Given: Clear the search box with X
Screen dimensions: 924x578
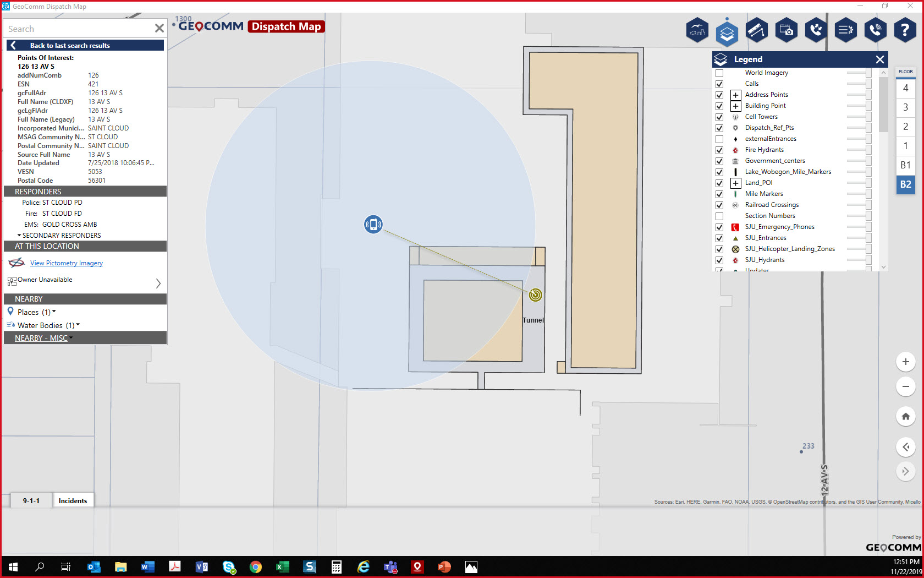Looking at the screenshot, I should point(159,28).
